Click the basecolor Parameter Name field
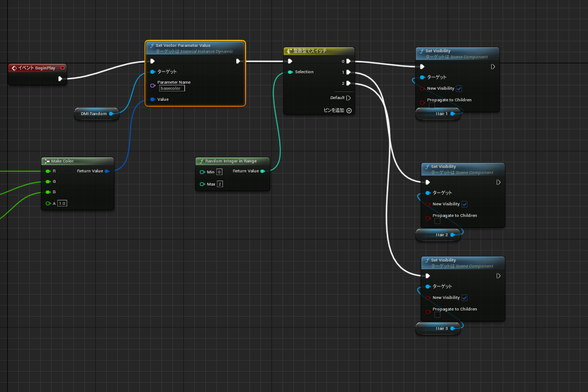The width and height of the screenshot is (588, 392). pyautogui.click(x=172, y=88)
